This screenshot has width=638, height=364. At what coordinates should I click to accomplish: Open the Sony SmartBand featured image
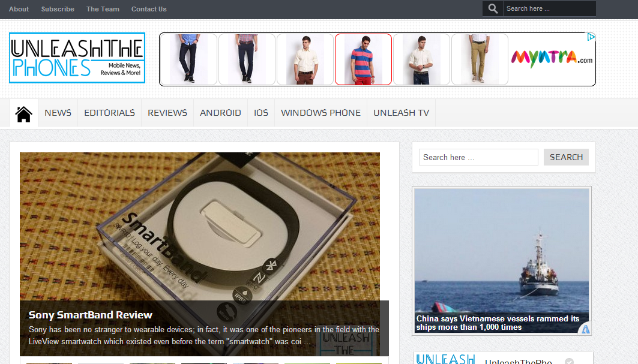point(200,226)
